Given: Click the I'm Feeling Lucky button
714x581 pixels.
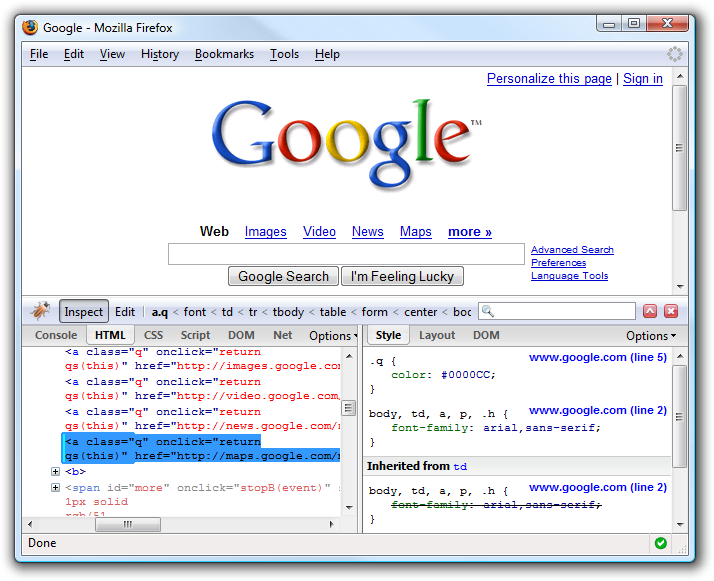Looking at the screenshot, I should tap(402, 277).
